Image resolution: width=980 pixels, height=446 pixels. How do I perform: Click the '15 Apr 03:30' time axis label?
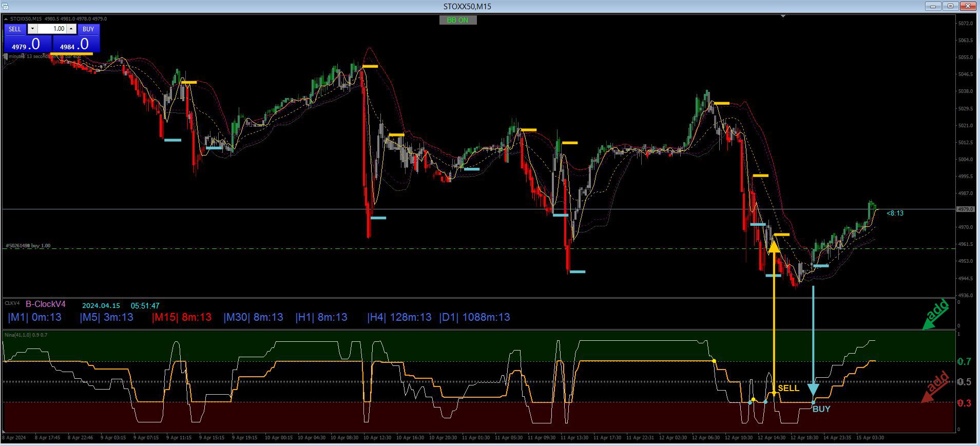pyautogui.click(x=870, y=438)
